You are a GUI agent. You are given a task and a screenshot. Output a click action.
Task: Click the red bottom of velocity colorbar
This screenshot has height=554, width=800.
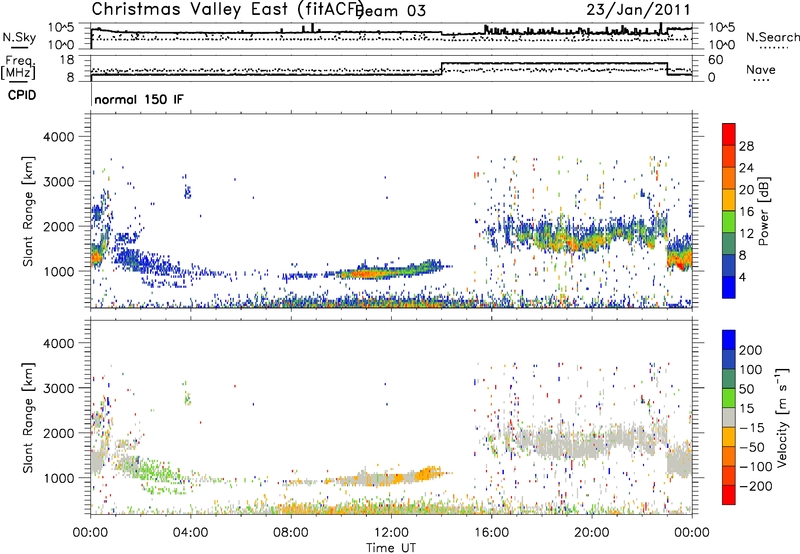729,495
